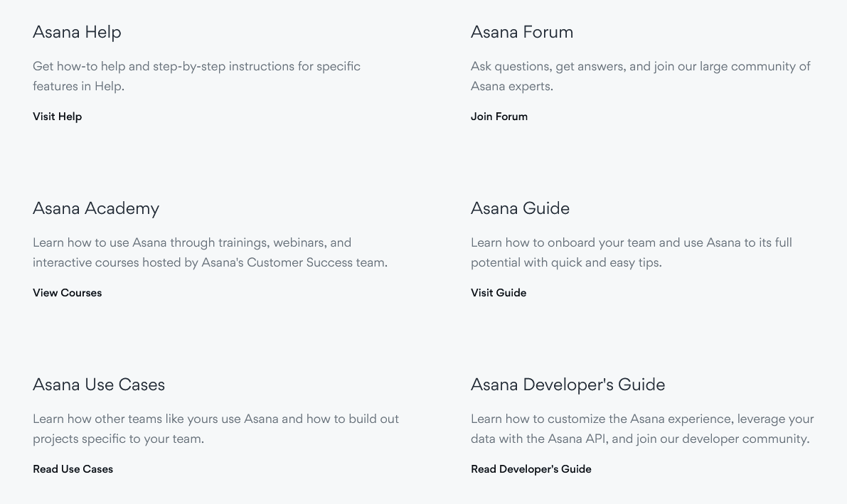Select the Asana Forum heading
This screenshot has width=847, height=504.
click(x=522, y=32)
